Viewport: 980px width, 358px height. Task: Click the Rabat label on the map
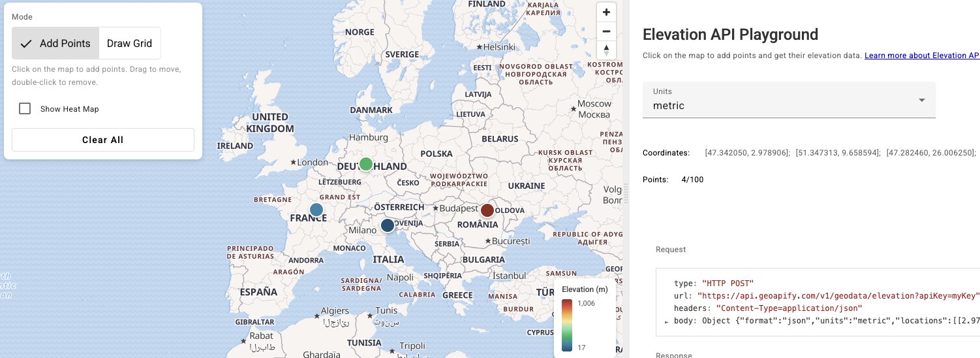[x=261, y=336]
